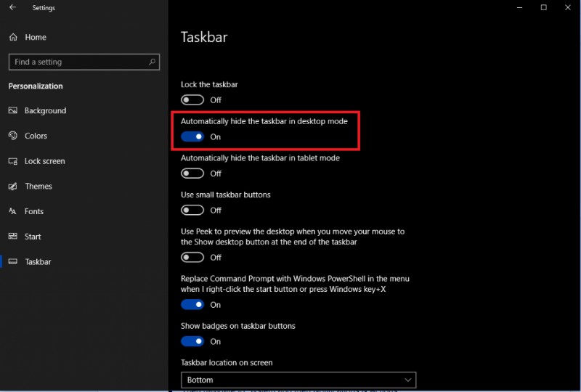The image size is (581, 392).
Task: Turn off auto-hide taskbar in desktop mode
Action: click(x=192, y=136)
